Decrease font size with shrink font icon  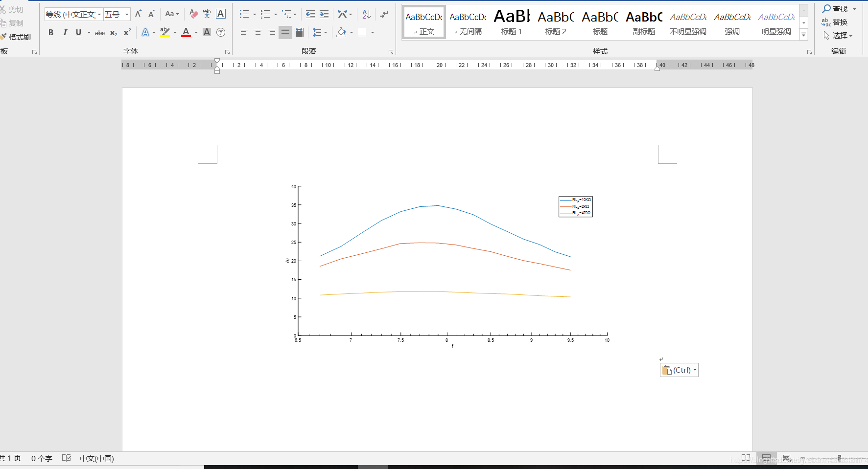click(x=151, y=14)
